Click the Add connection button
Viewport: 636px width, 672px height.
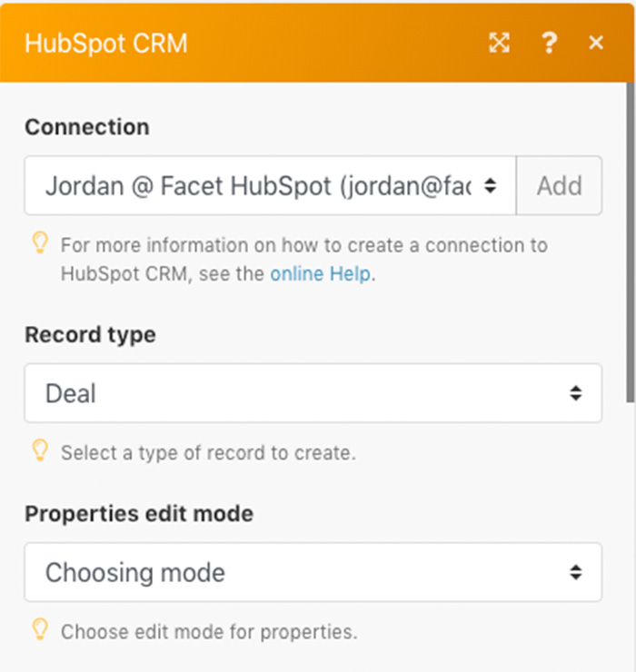click(560, 185)
